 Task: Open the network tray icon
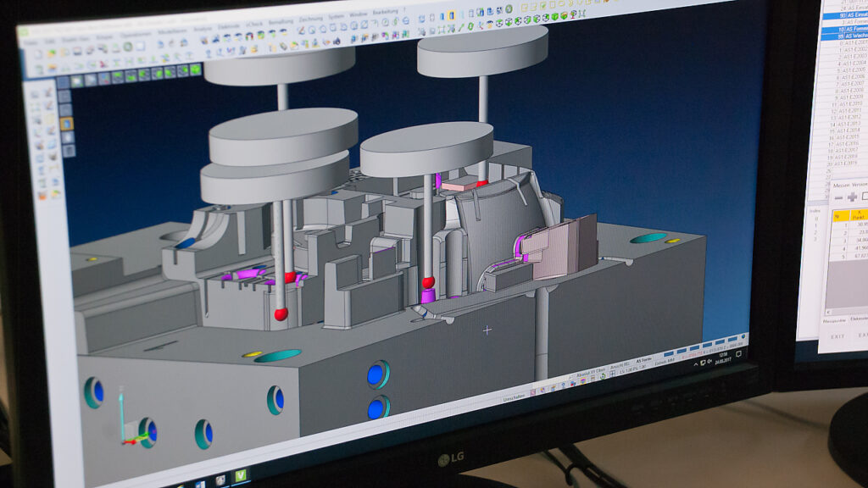tap(703, 363)
